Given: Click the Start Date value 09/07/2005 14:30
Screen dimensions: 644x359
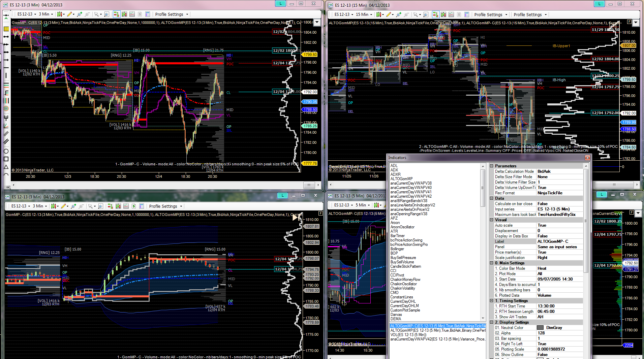Looking at the screenshot, I should pos(560,279).
